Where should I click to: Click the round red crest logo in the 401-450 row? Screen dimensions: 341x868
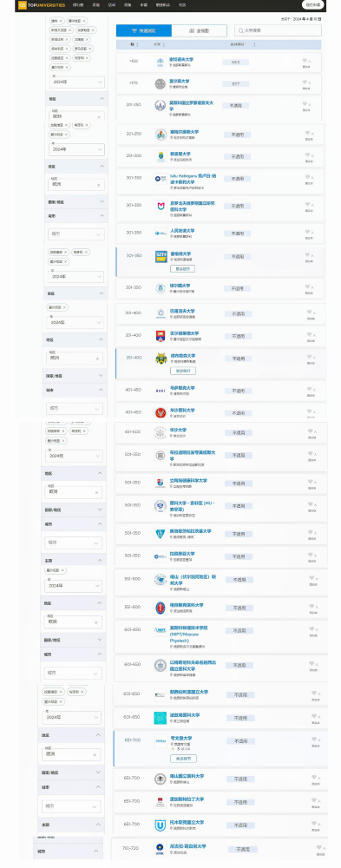161,412
